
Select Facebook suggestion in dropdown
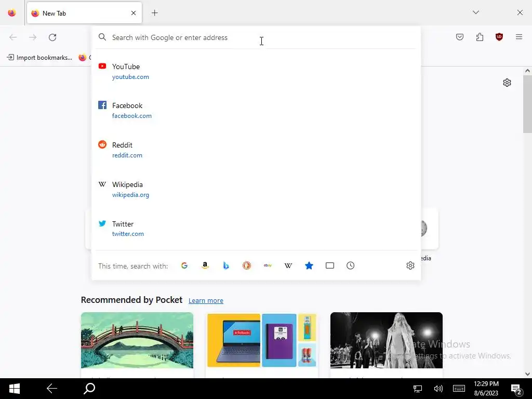tap(256, 110)
